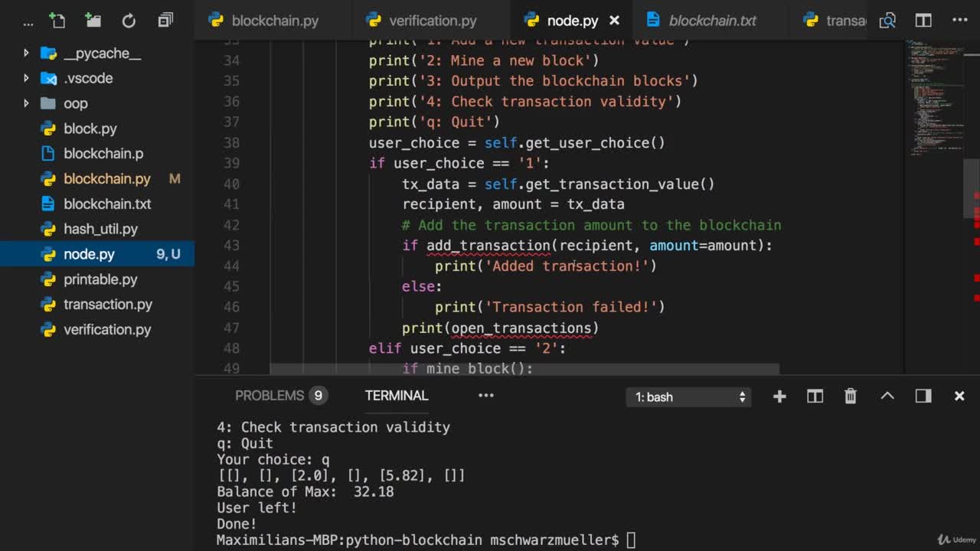Image resolution: width=980 pixels, height=551 pixels.
Task: Click get_user_choice on line 38
Action: (x=587, y=143)
